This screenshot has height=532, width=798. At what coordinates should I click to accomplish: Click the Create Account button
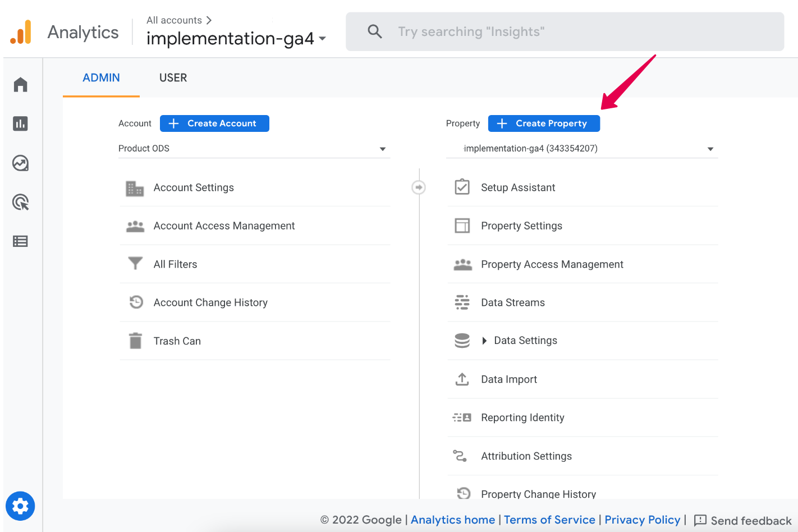214,123
